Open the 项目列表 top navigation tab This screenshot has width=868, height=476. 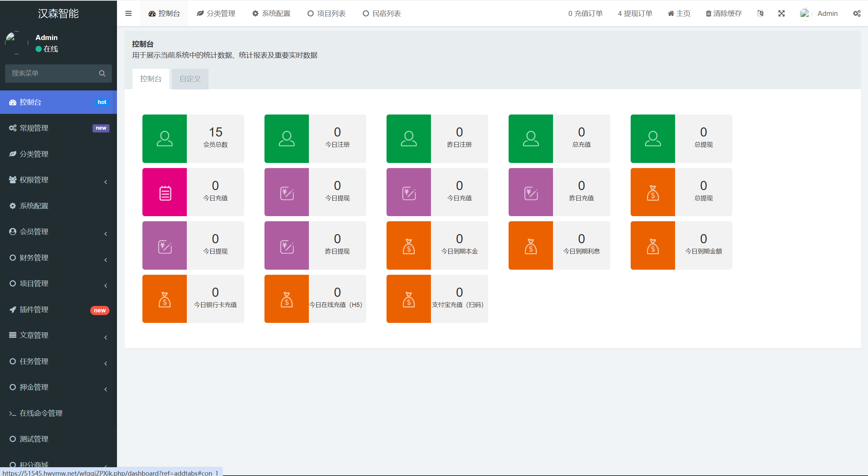point(327,14)
